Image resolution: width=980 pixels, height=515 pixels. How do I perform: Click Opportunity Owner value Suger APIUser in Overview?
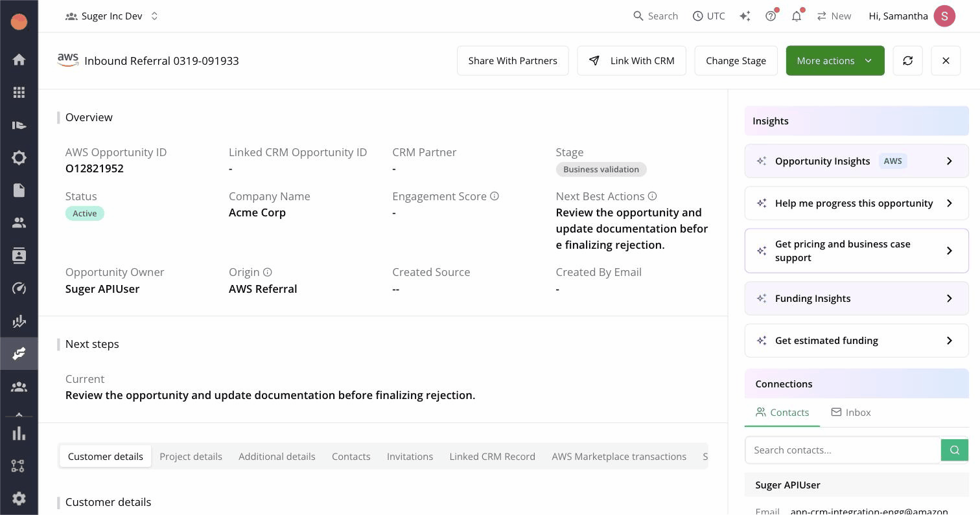click(102, 289)
